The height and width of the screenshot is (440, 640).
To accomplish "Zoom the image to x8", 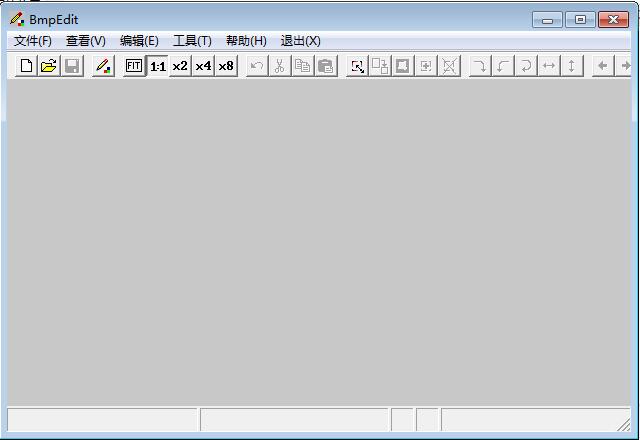I will [x=226, y=66].
